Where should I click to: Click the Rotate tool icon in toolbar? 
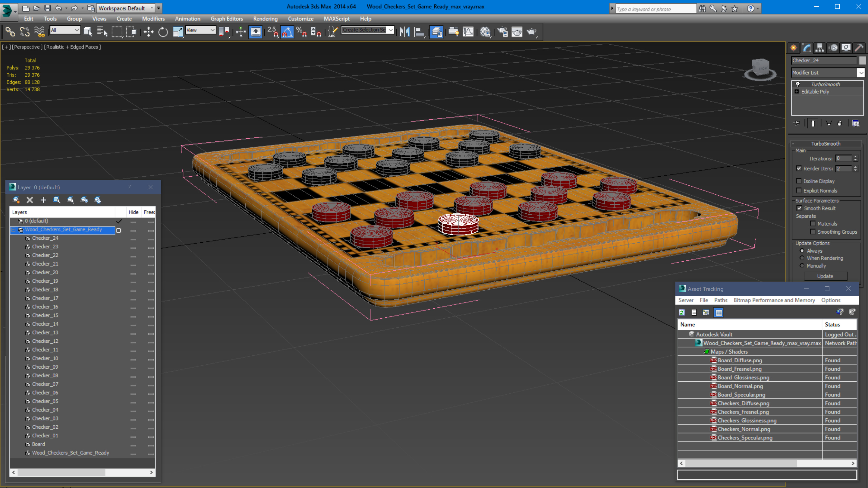click(x=163, y=32)
